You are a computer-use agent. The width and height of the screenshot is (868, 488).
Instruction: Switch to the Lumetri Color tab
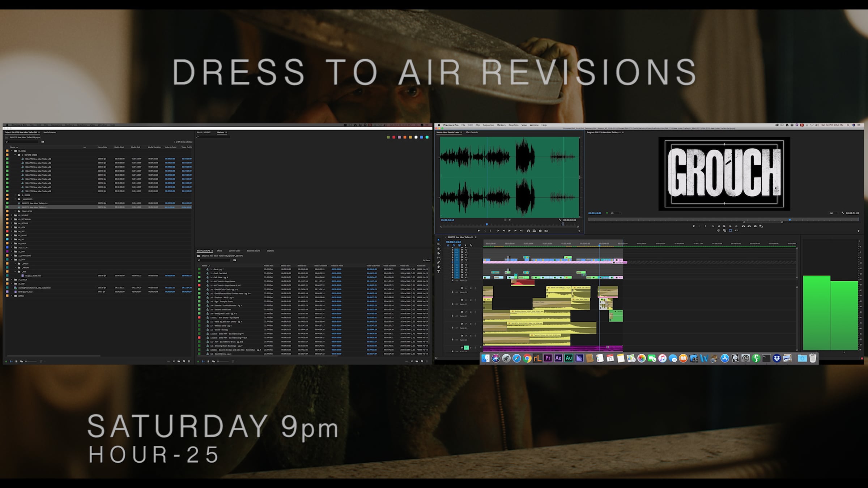[x=234, y=251]
